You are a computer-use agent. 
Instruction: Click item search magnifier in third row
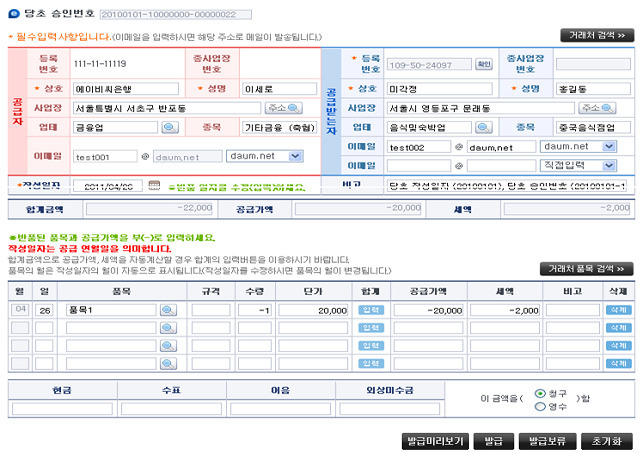168,346
